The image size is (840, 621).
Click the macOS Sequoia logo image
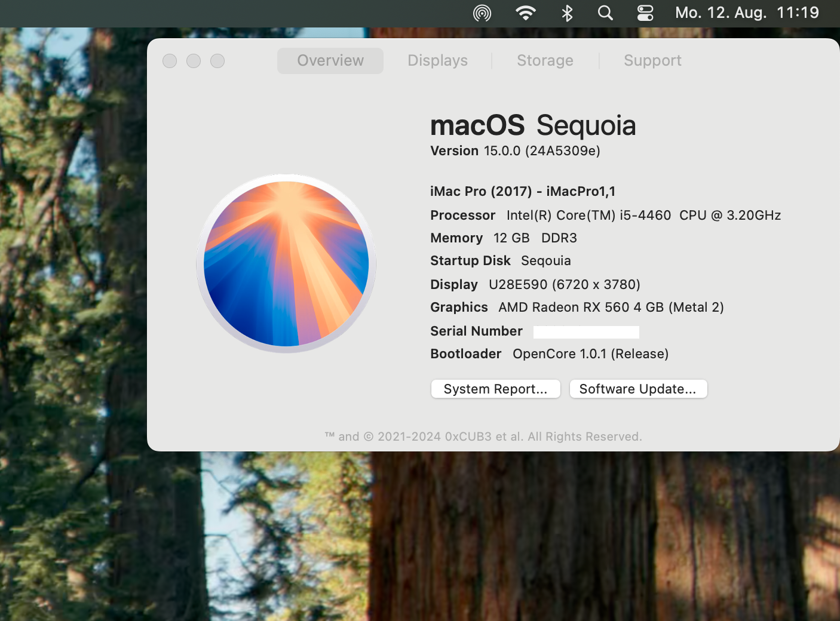[x=286, y=263]
